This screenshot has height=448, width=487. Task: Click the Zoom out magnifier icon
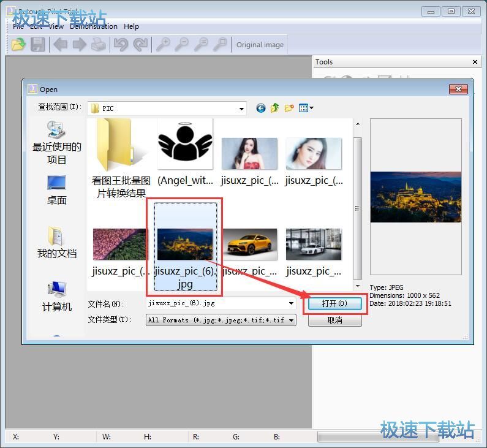(x=182, y=44)
